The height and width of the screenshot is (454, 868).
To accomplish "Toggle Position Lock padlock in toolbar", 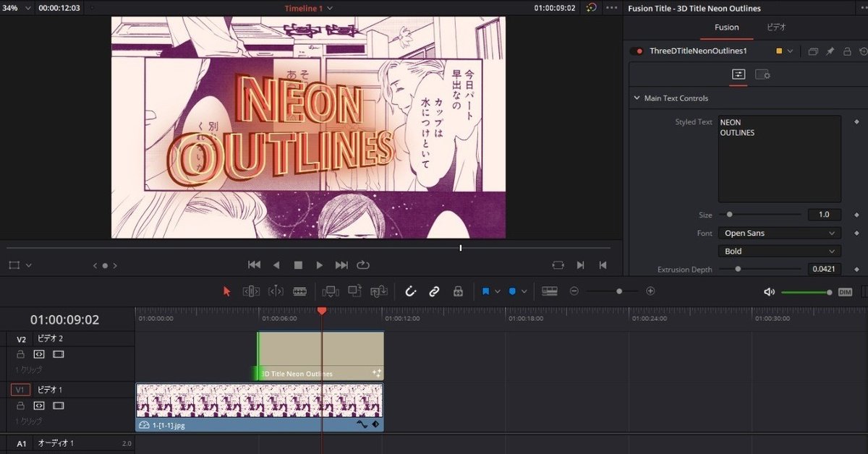I will pyautogui.click(x=458, y=291).
